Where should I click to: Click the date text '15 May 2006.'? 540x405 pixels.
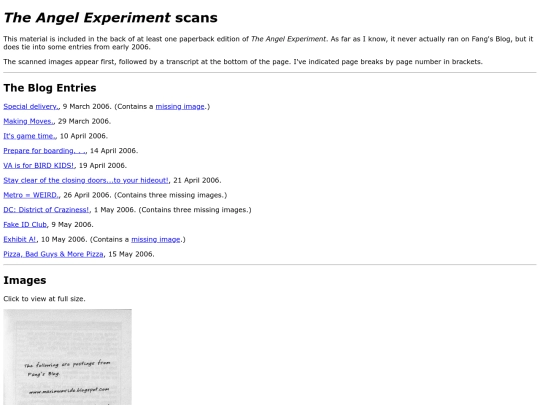click(131, 254)
